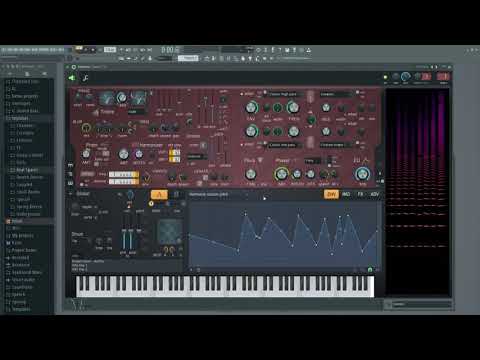480x360 pixels.
Task: Select Rendered folder in the browser
Action: [x=21, y=265]
